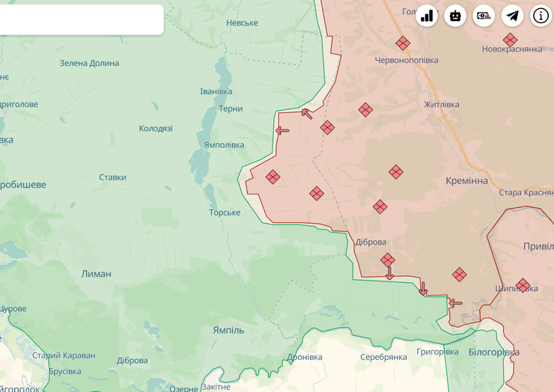The width and height of the screenshot is (554, 392).
Task: Click the attack arrow pointing toward Терни
Action: pyautogui.click(x=306, y=114)
